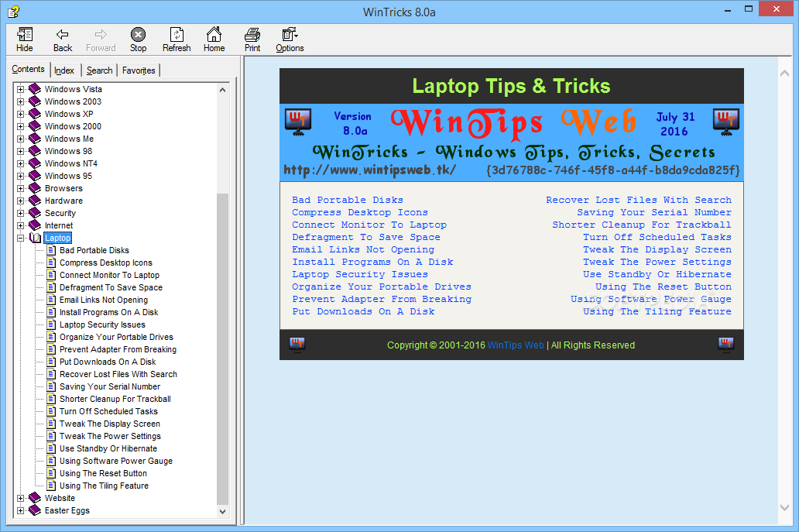The image size is (799, 532).
Task: Click tree pane scrollbar down arrow
Action: point(222,511)
